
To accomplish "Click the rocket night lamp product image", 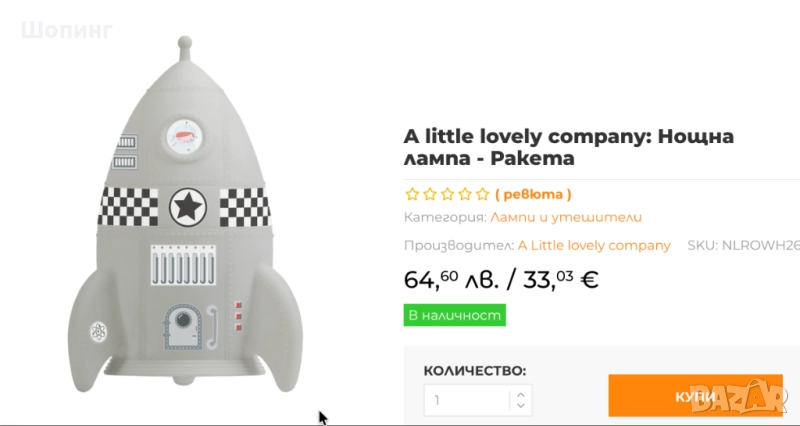I will [185, 214].
